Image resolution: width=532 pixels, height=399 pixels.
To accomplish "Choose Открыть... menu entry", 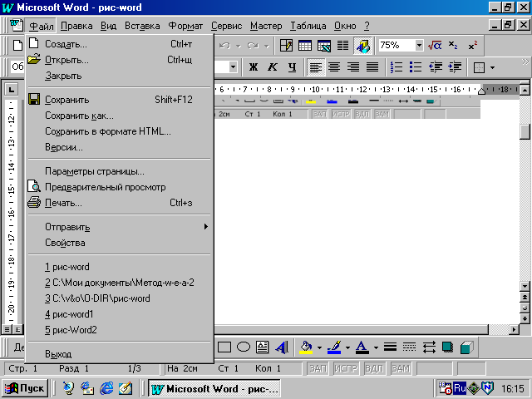I will click(x=120, y=60).
